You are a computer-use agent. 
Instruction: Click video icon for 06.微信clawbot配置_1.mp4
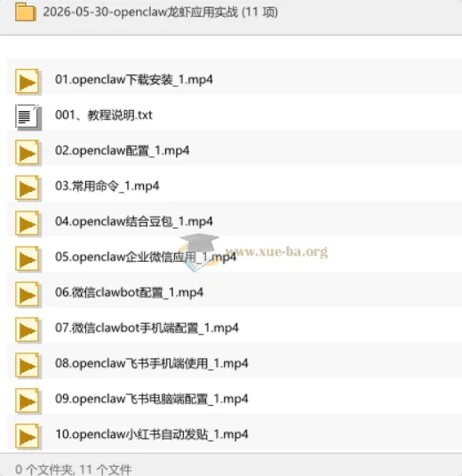coord(28,295)
